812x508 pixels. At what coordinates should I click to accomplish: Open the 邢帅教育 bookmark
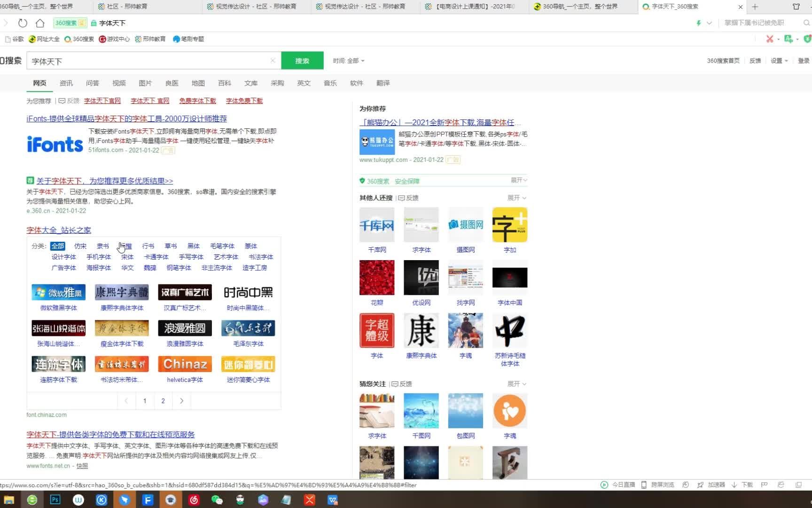point(150,39)
